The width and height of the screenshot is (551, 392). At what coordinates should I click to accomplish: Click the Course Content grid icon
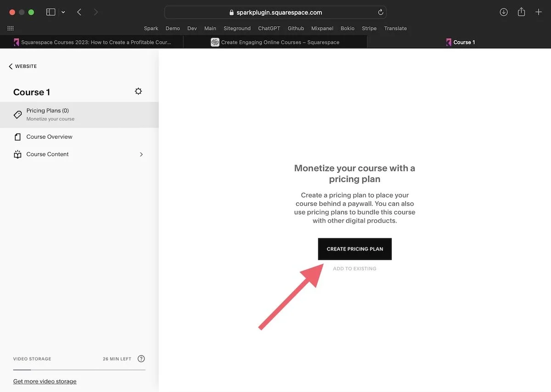[17, 154]
